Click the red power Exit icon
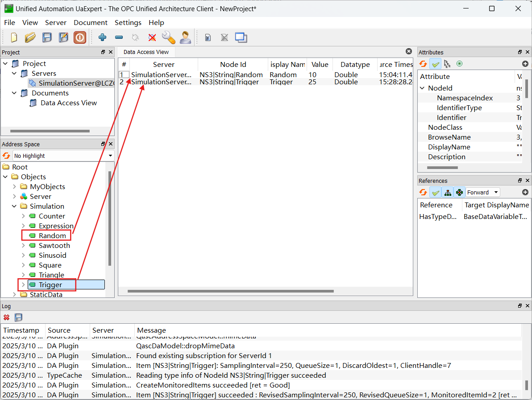532x400 pixels. coord(80,37)
